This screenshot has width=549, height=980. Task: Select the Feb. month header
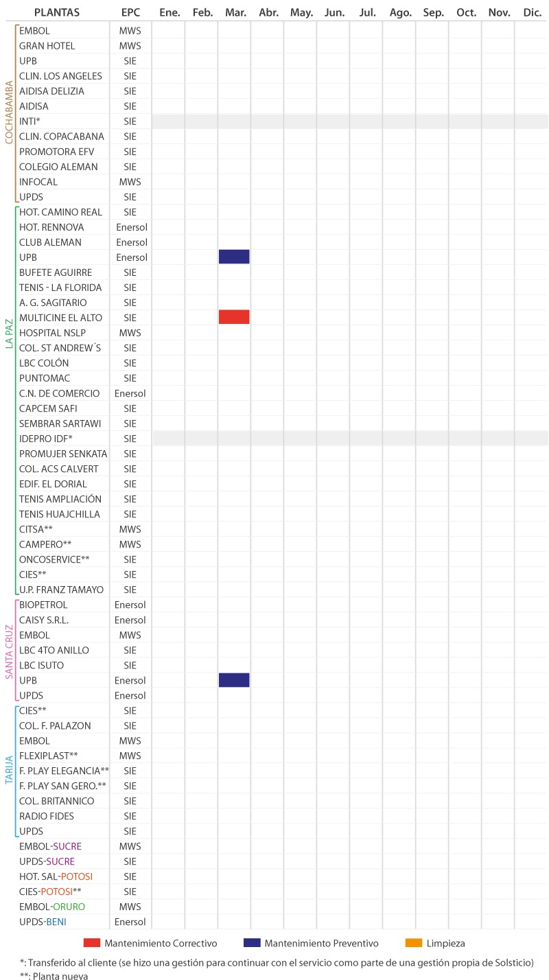click(202, 12)
